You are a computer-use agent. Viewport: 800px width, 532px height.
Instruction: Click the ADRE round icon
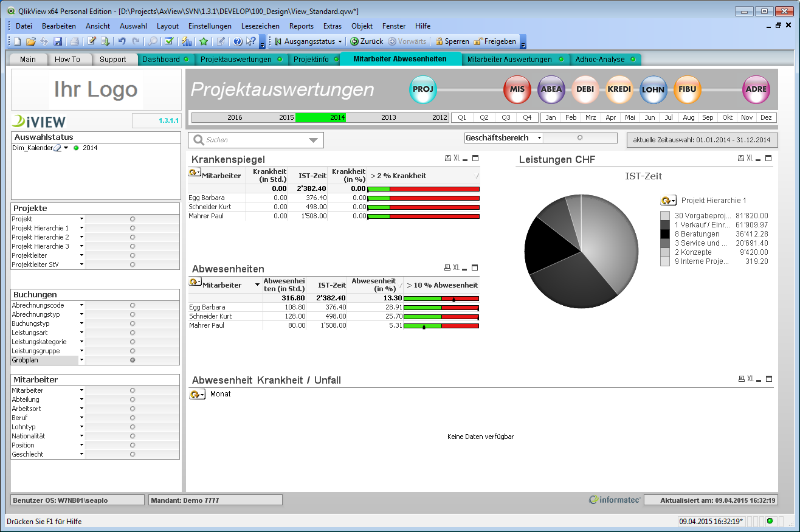point(756,89)
